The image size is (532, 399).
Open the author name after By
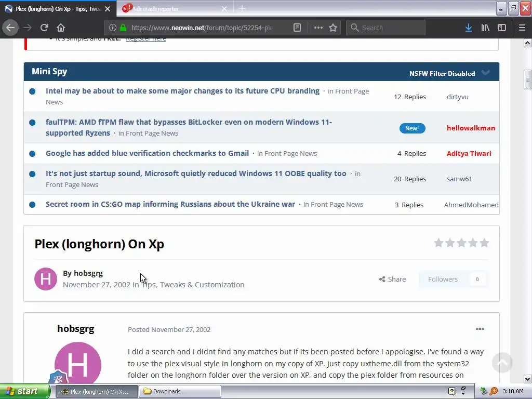tap(88, 273)
